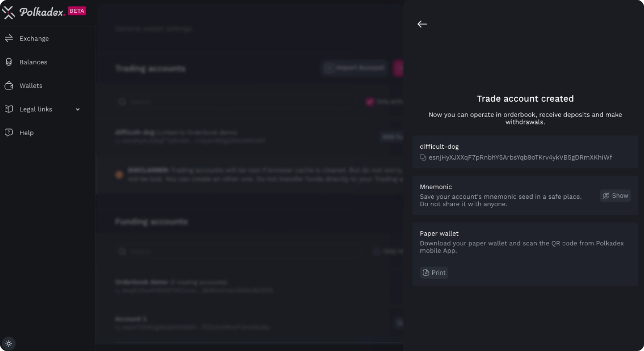
Task: Click the BETA badge
Action: coord(77,11)
